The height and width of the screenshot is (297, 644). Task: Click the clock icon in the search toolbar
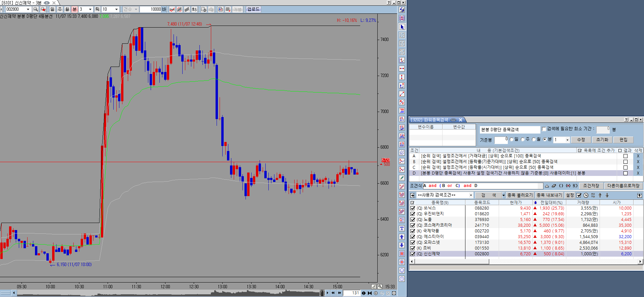(x=586, y=195)
